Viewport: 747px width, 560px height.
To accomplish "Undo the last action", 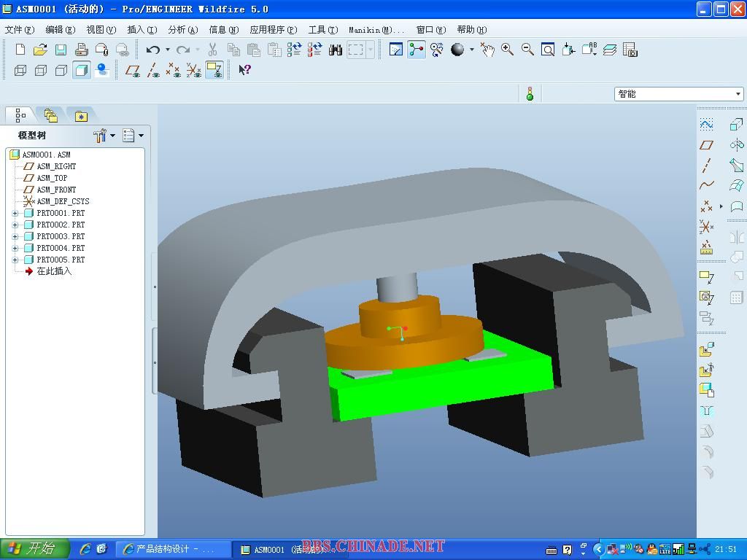I will tap(153, 50).
